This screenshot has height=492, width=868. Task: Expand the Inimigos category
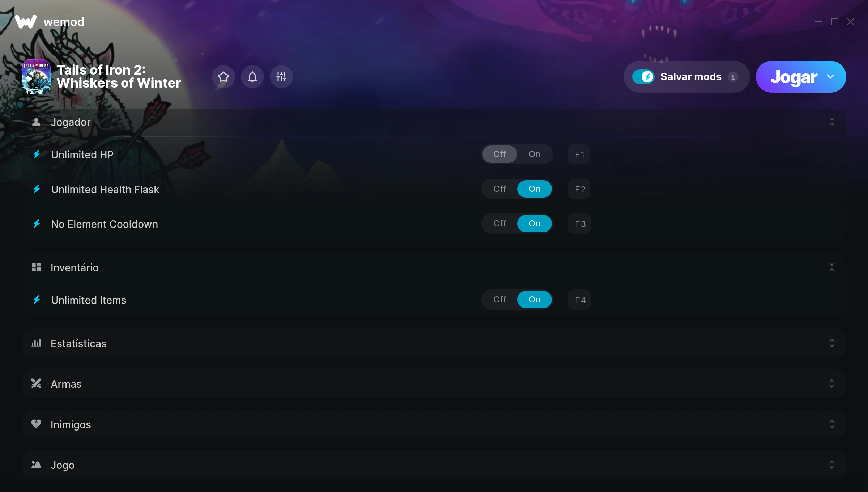point(832,424)
